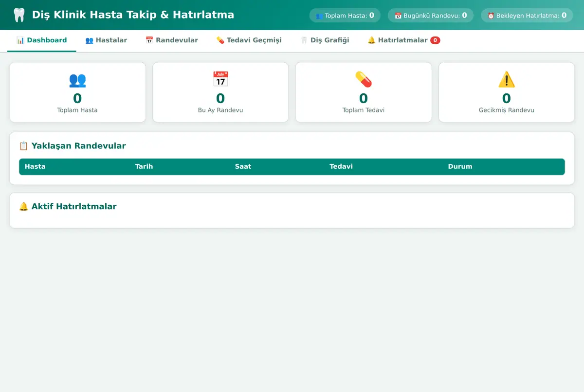This screenshot has width=584, height=392.
Task: Click the bell icon beside Aktif Hatırlatmalar
Action: [24, 206]
